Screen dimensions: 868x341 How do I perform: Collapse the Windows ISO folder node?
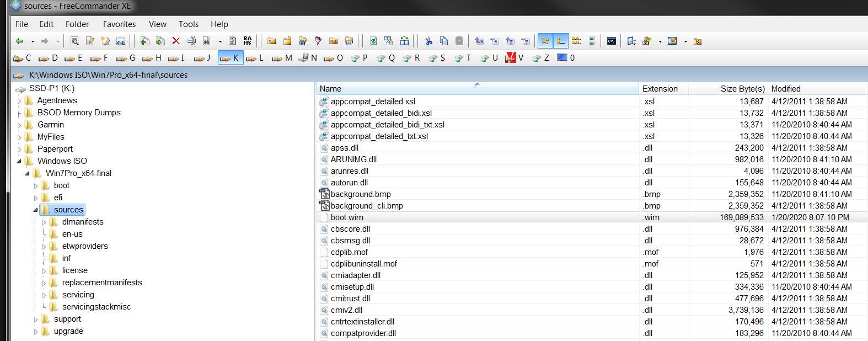(x=19, y=161)
